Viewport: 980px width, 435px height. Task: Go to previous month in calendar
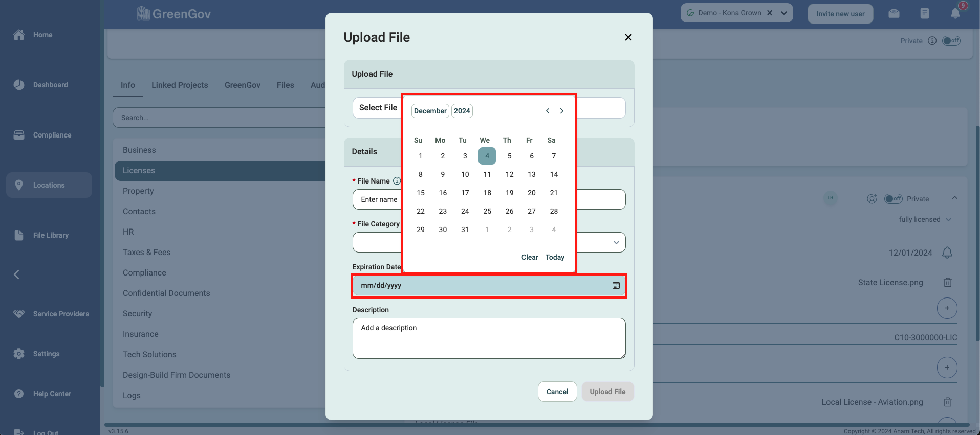point(548,111)
